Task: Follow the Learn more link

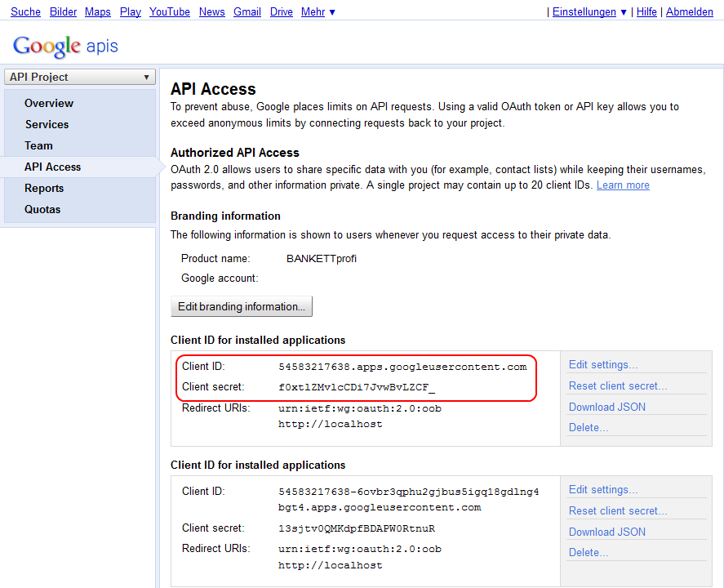Action: tap(623, 185)
